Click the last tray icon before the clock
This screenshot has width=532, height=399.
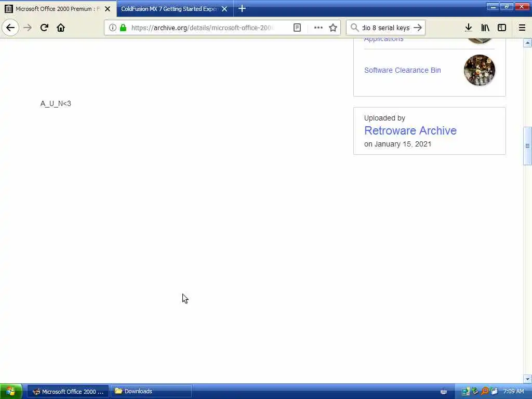(x=494, y=392)
